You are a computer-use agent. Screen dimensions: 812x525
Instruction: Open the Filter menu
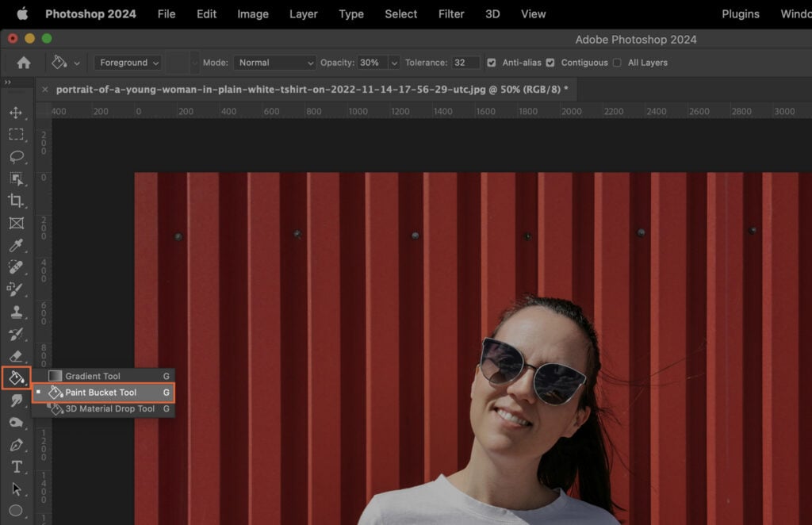(x=450, y=13)
